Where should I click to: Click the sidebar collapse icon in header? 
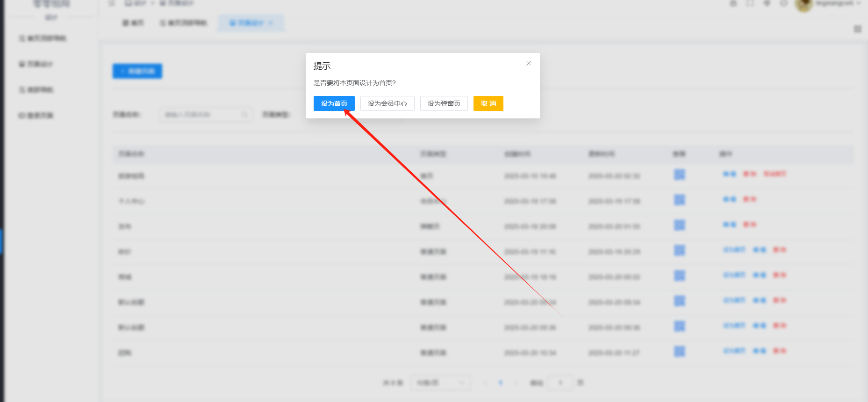click(x=111, y=3)
